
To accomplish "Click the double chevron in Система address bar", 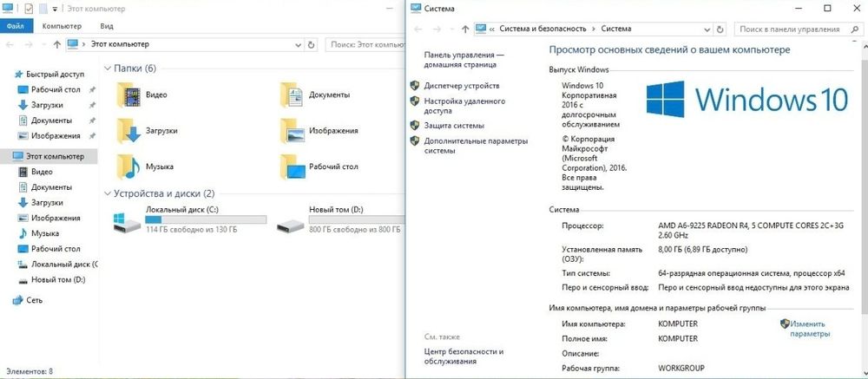I will (491, 29).
